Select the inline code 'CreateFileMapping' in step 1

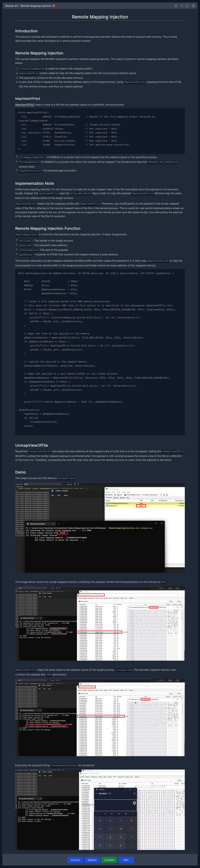tap(32, 69)
